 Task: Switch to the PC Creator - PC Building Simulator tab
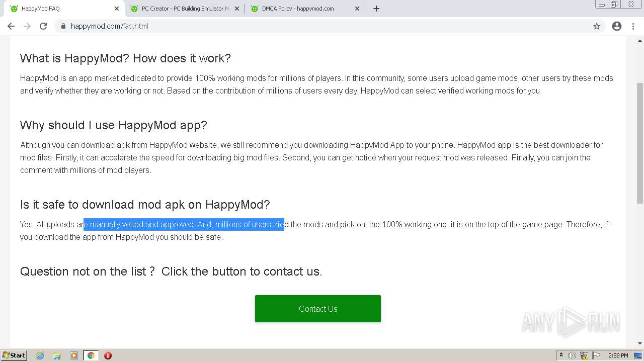(x=184, y=9)
